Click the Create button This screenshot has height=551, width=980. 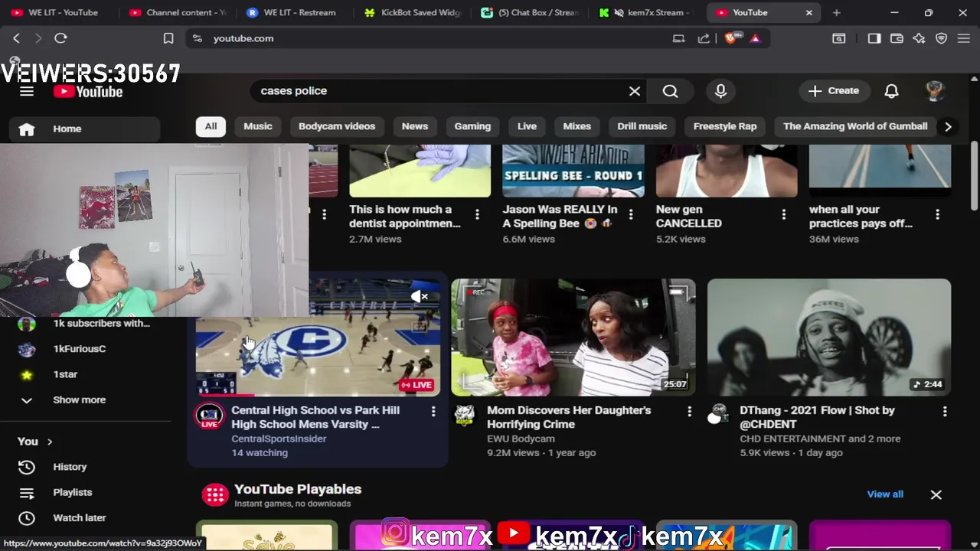pyautogui.click(x=834, y=91)
